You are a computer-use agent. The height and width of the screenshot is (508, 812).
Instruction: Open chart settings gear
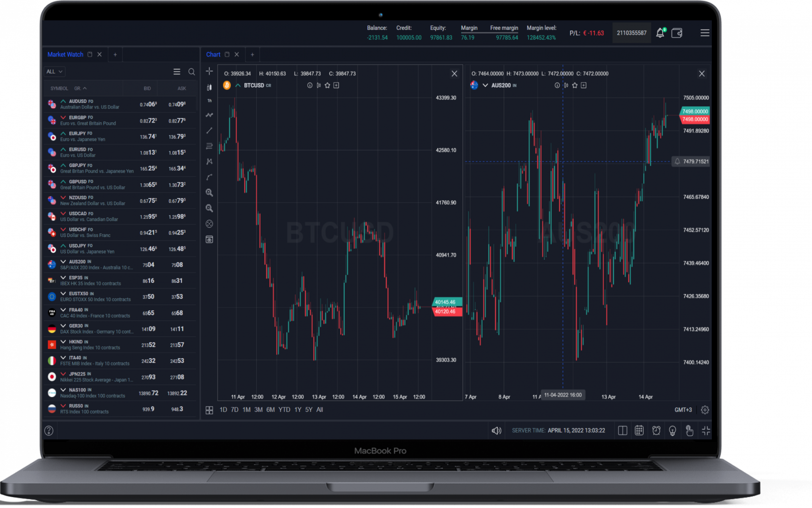[704, 410]
